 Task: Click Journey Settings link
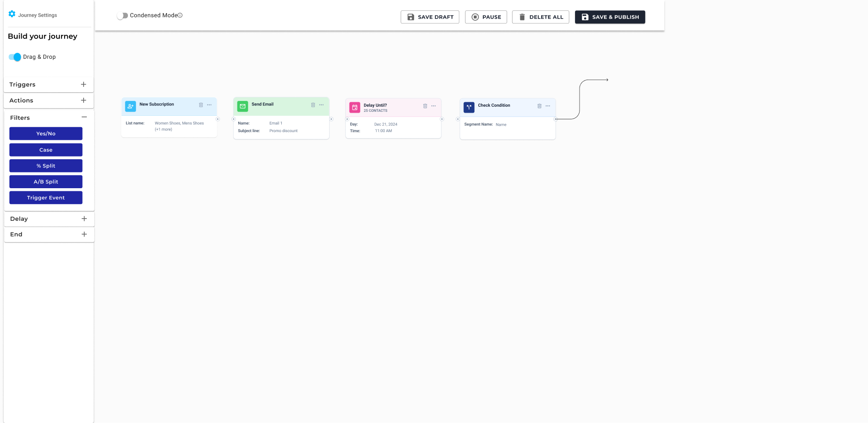pyautogui.click(x=38, y=15)
